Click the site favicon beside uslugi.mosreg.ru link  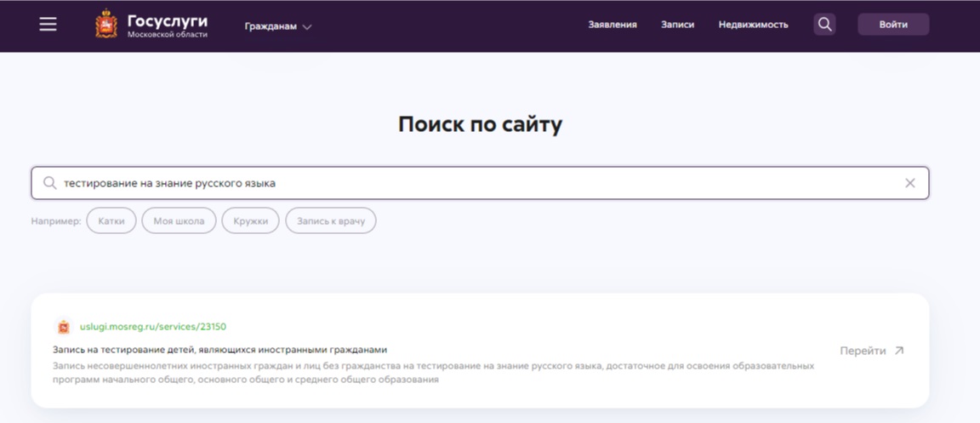(63, 327)
